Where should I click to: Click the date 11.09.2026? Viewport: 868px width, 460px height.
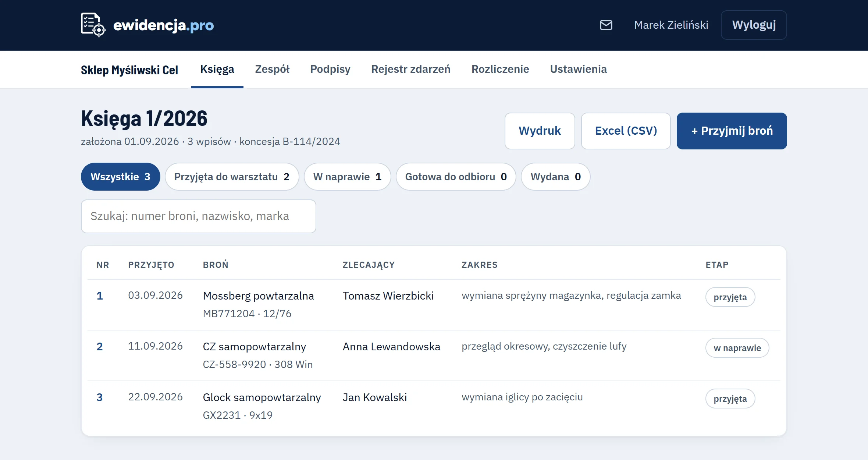155,346
